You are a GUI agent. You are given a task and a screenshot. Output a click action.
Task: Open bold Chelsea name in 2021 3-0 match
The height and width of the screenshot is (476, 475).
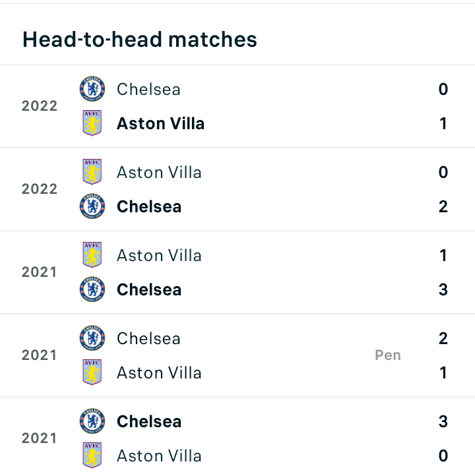149,421
